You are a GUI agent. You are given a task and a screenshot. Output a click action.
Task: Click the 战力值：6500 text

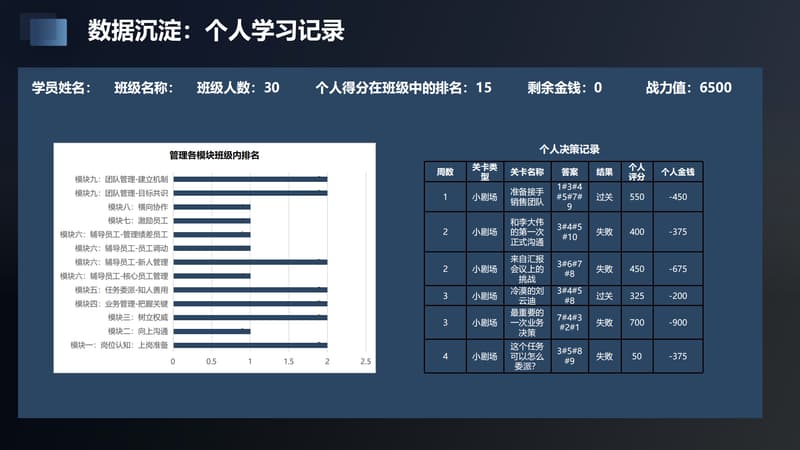(x=689, y=88)
